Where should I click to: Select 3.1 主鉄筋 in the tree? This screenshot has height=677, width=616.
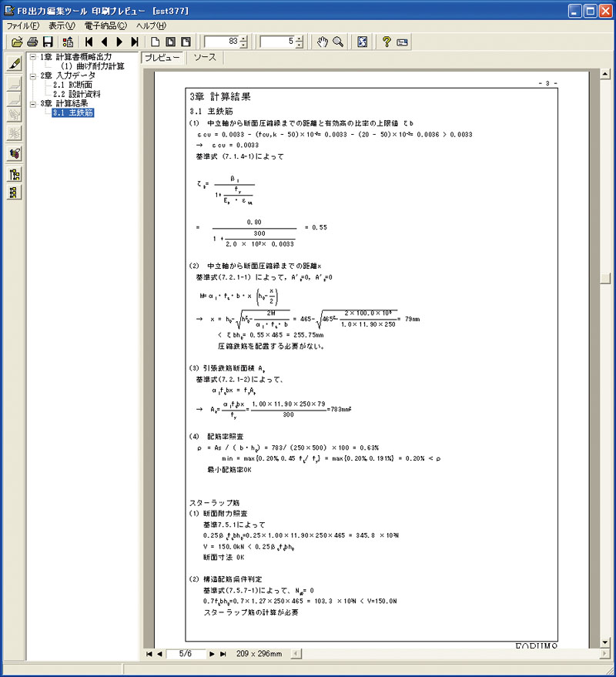pos(73,113)
